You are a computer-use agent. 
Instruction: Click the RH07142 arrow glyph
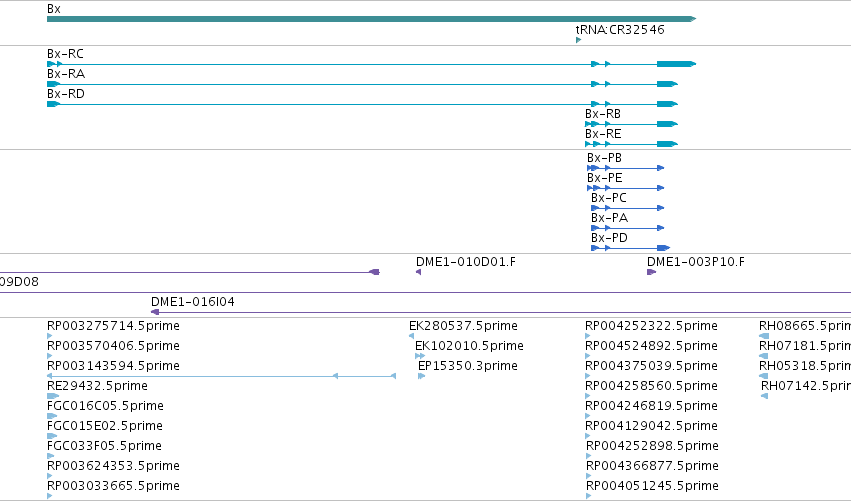[765, 396]
